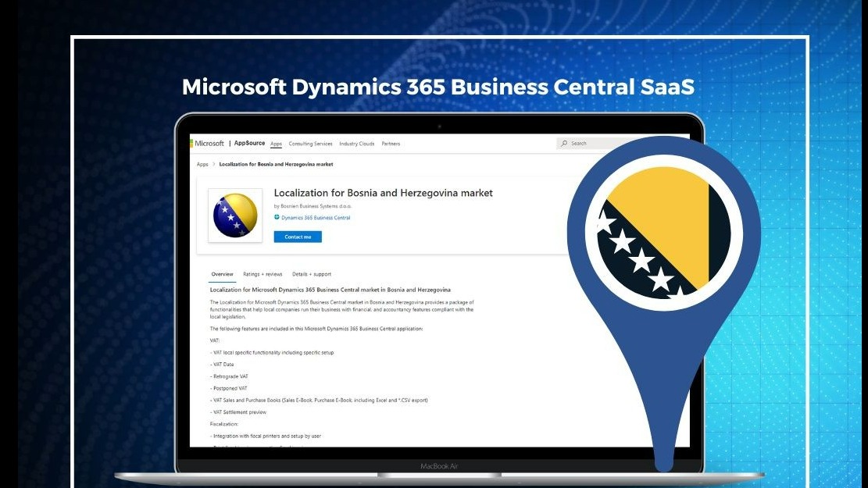Open the Partners menu

pos(391,144)
